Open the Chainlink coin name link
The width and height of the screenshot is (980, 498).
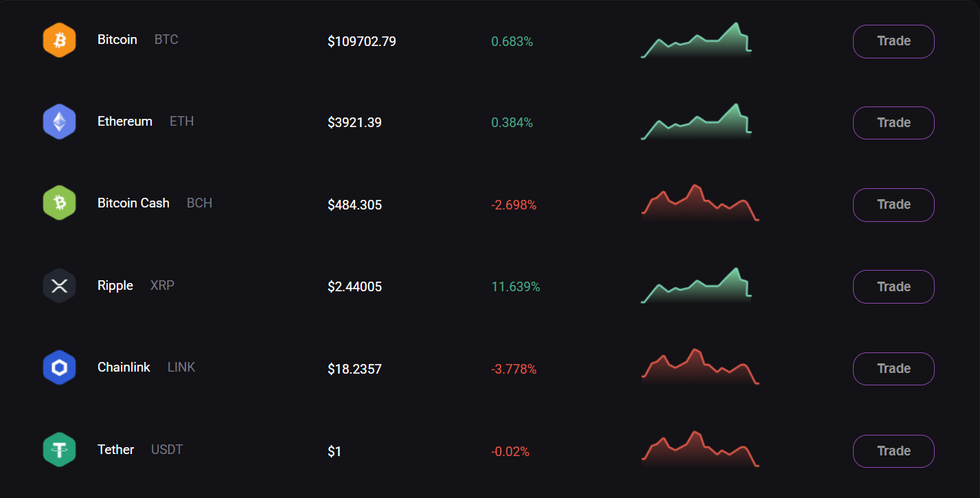[124, 367]
